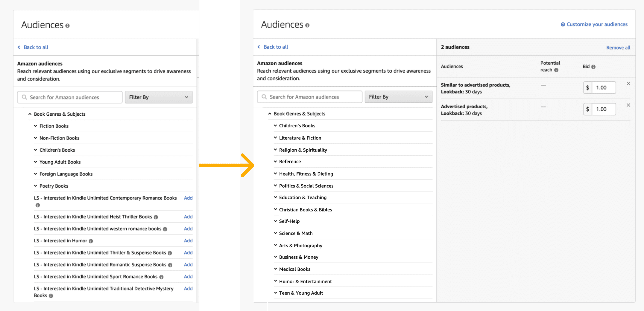Click info icon for Contemporary Romance Books

tap(38, 205)
